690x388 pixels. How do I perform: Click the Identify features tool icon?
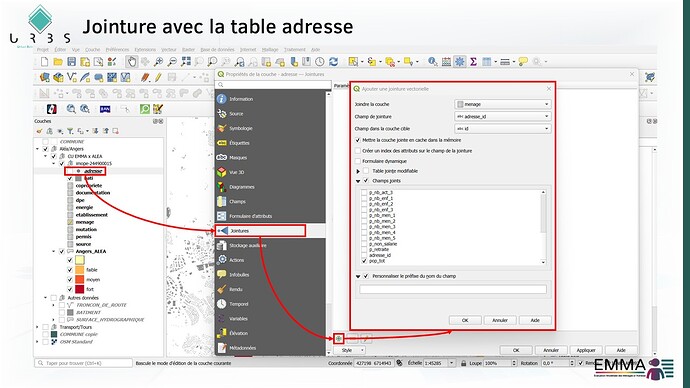tap(433, 62)
